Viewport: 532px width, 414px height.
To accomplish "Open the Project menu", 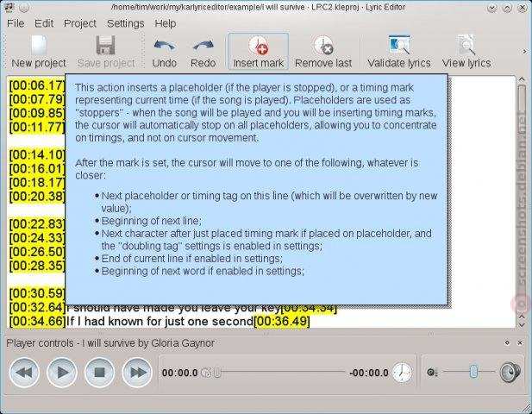I will (80, 23).
